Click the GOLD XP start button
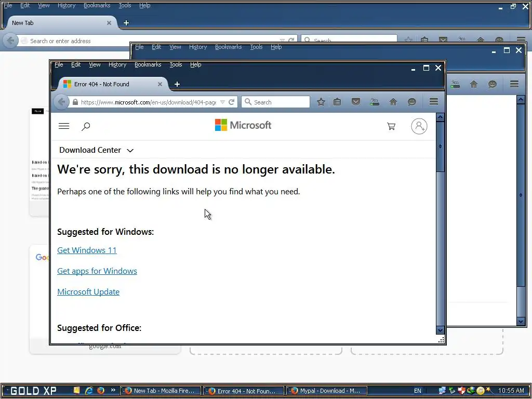 tap(33, 391)
